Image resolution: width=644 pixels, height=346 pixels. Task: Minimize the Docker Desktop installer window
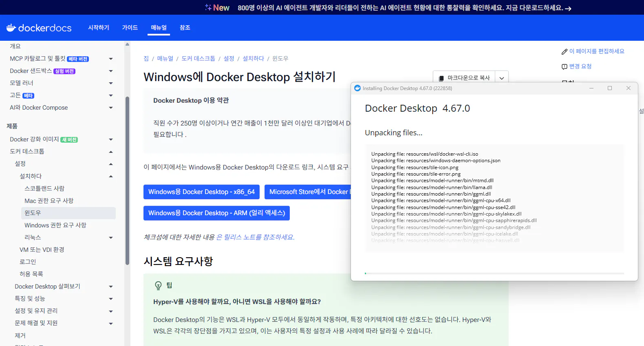click(591, 88)
